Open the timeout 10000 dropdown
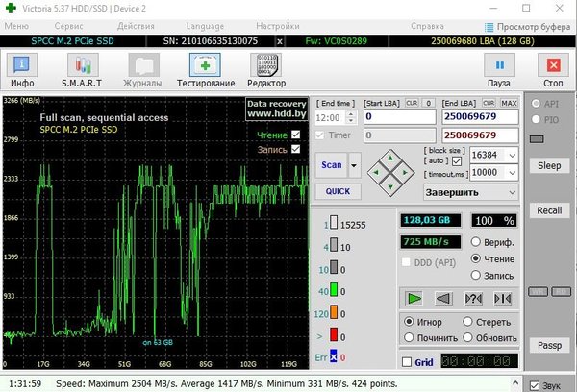 [x=513, y=172]
